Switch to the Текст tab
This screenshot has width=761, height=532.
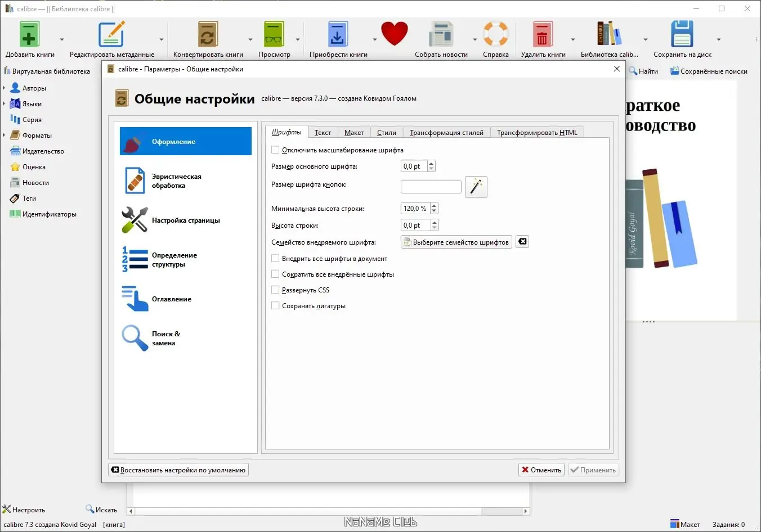coord(323,133)
